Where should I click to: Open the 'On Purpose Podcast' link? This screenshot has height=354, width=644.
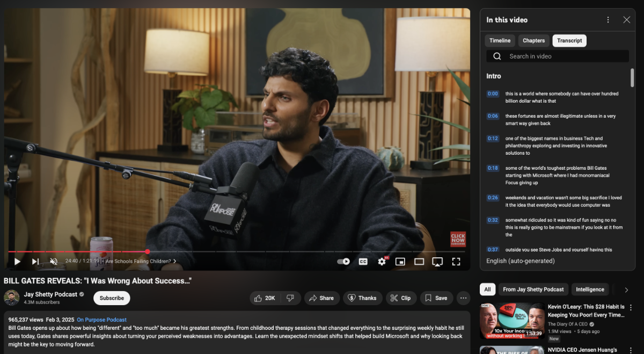[x=101, y=320]
